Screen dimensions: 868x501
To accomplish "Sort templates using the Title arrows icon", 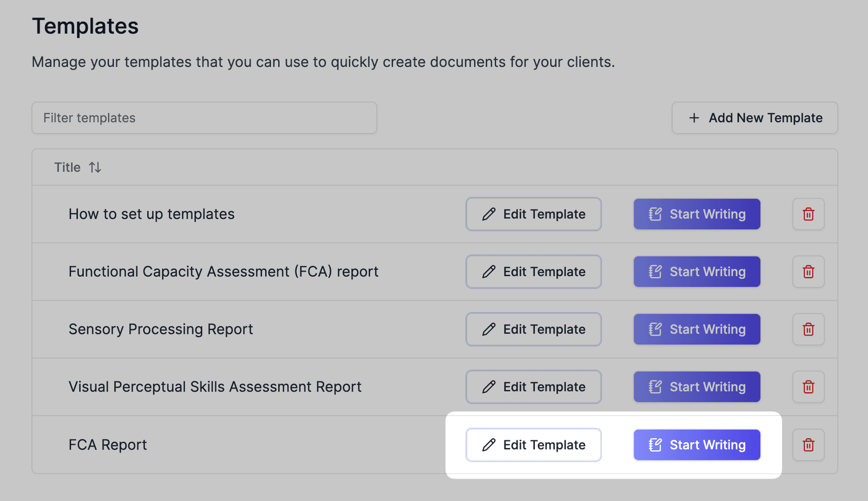I will pos(95,168).
